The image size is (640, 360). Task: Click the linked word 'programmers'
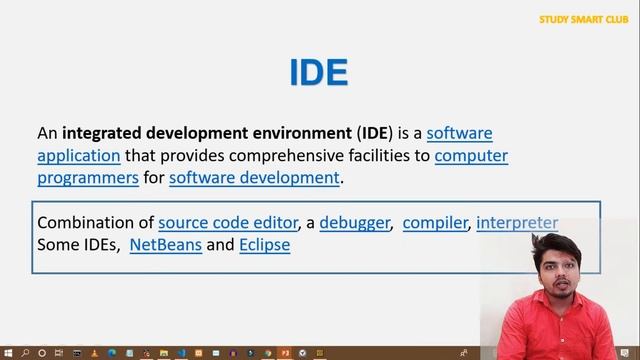tap(88, 178)
